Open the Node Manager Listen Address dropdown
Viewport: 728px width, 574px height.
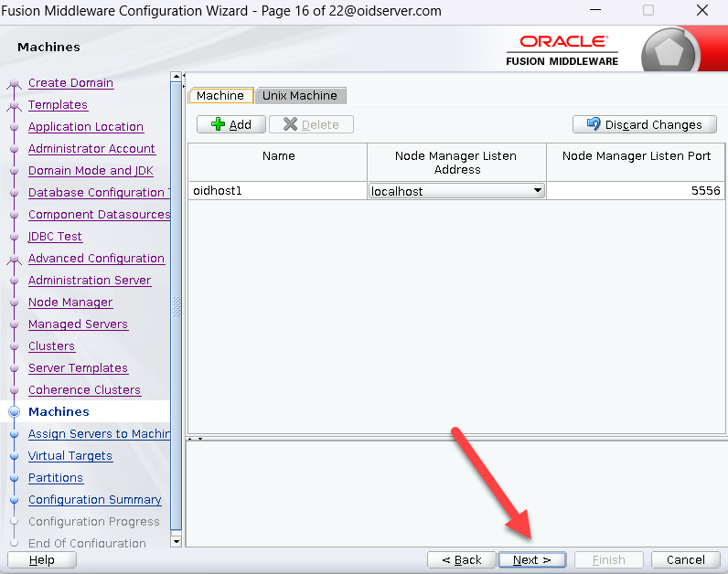(x=538, y=191)
